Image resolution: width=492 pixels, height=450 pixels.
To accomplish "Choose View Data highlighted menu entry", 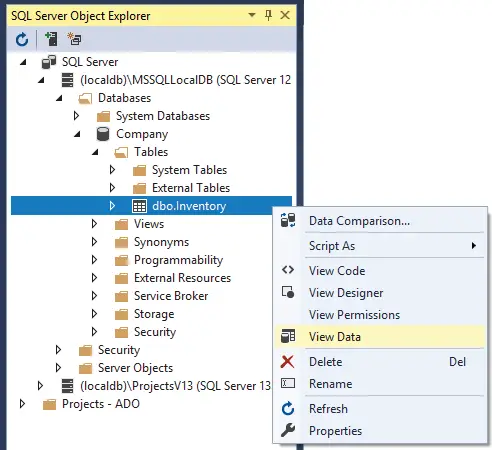I will (380, 337).
